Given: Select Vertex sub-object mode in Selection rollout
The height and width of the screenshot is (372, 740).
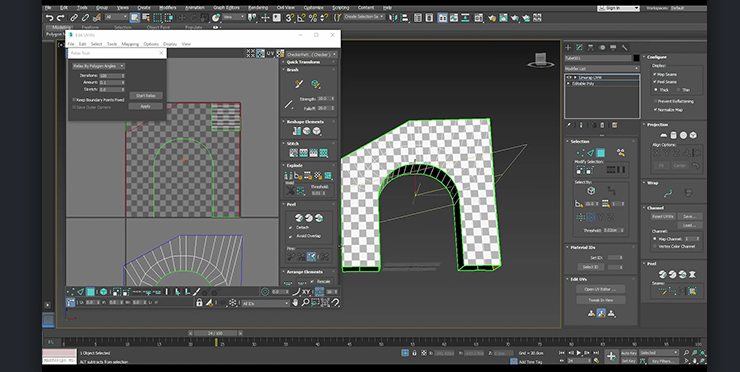Looking at the screenshot, I should tap(580, 152).
